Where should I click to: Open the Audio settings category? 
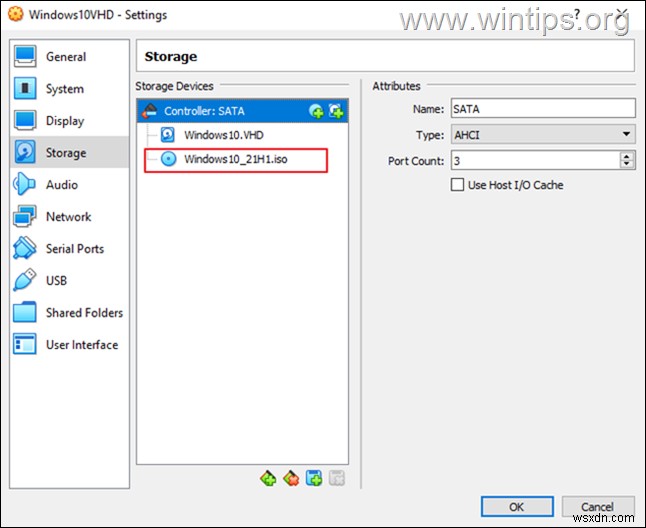click(x=69, y=185)
